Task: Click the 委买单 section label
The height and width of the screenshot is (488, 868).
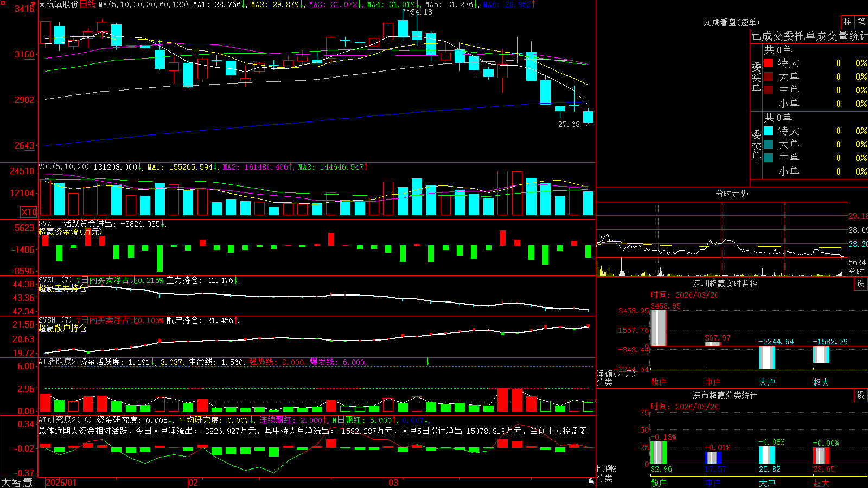Action: 756,78
